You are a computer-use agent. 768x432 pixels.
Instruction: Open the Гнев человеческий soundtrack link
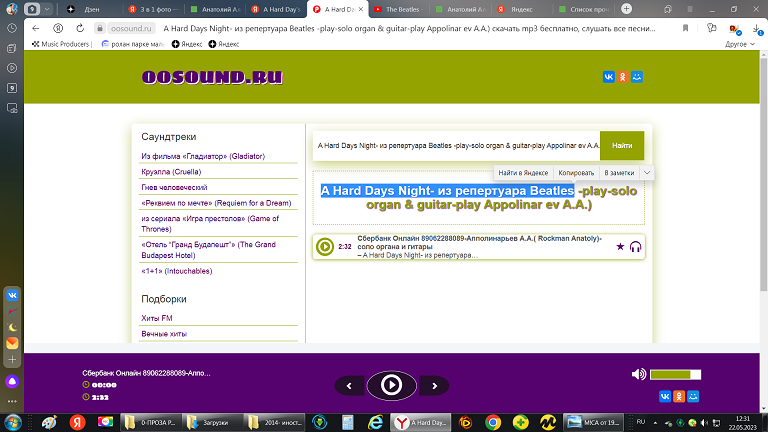click(174, 188)
